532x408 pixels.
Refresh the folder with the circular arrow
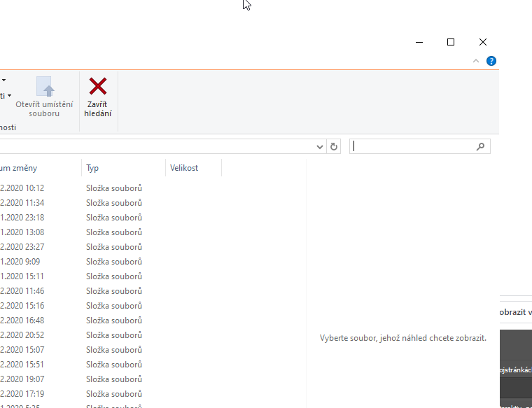click(x=334, y=146)
